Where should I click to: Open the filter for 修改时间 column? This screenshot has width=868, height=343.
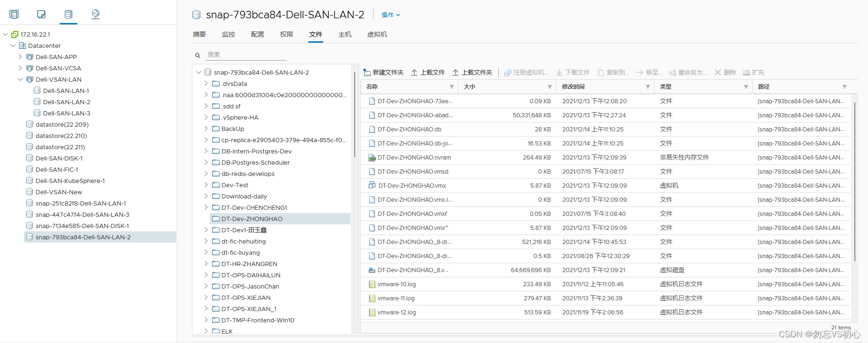(x=648, y=87)
